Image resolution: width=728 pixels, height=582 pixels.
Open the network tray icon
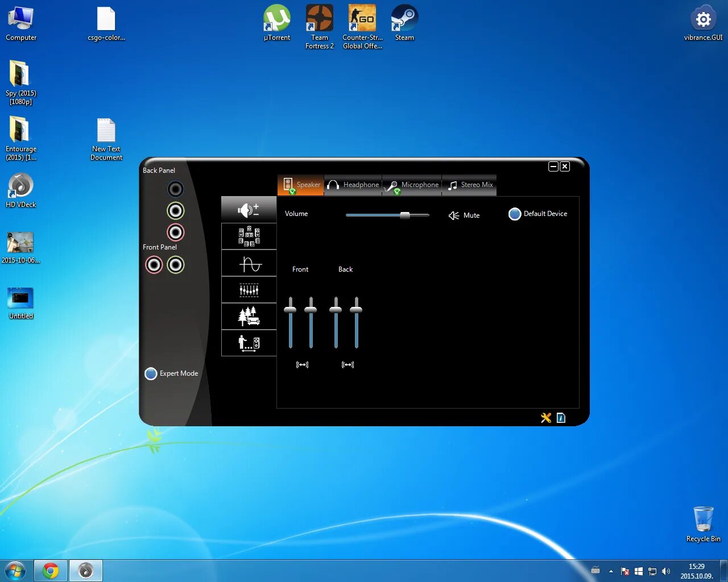click(x=652, y=571)
